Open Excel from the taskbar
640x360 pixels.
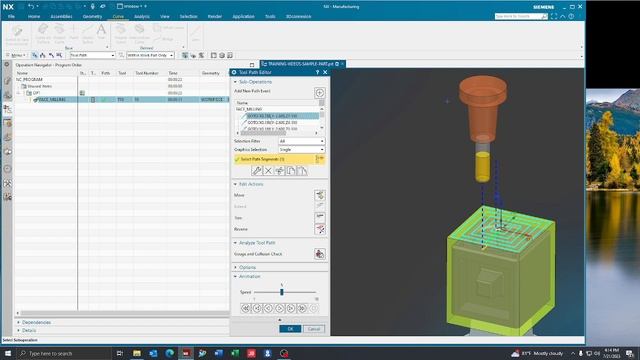coord(235,353)
